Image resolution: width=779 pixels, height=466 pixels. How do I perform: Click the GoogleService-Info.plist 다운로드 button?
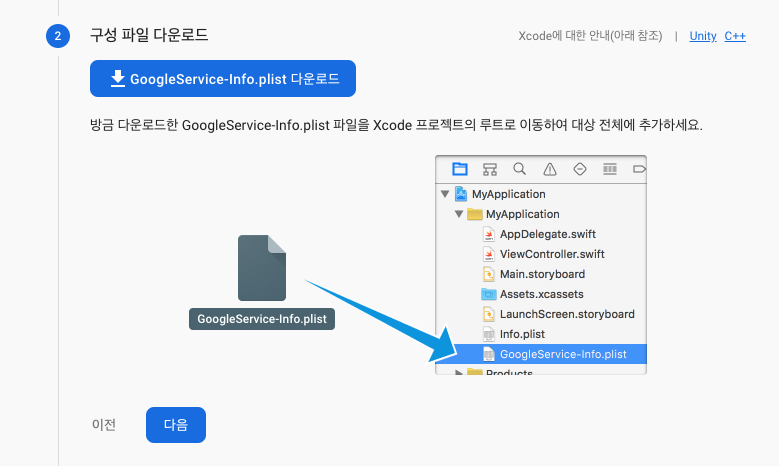tap(223, 78)
